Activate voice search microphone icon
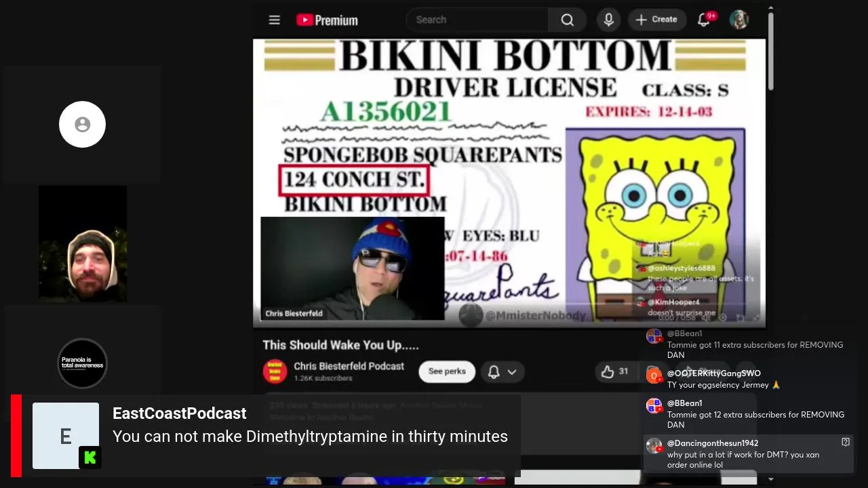The image size is (868, 488). click(609, 20)
